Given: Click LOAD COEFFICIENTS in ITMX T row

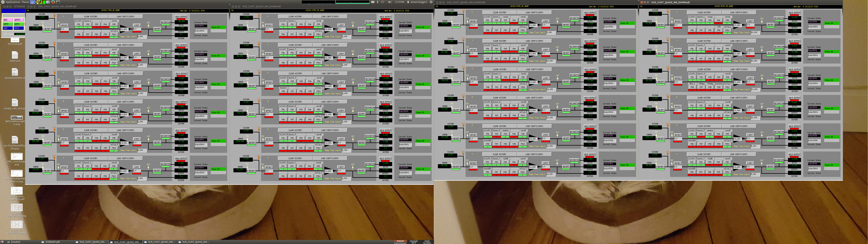Looking at the screenshot, I should (x=126, y=45).
